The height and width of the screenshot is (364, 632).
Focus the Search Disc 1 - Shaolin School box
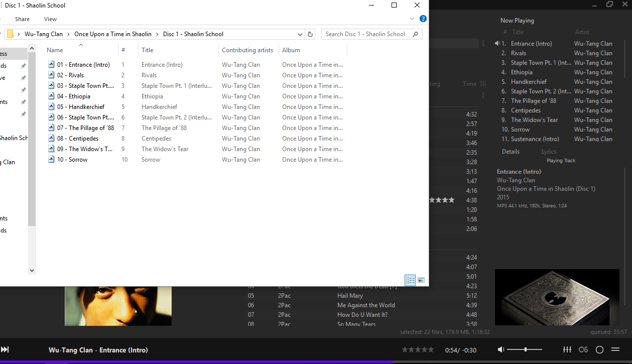point(371,34)
